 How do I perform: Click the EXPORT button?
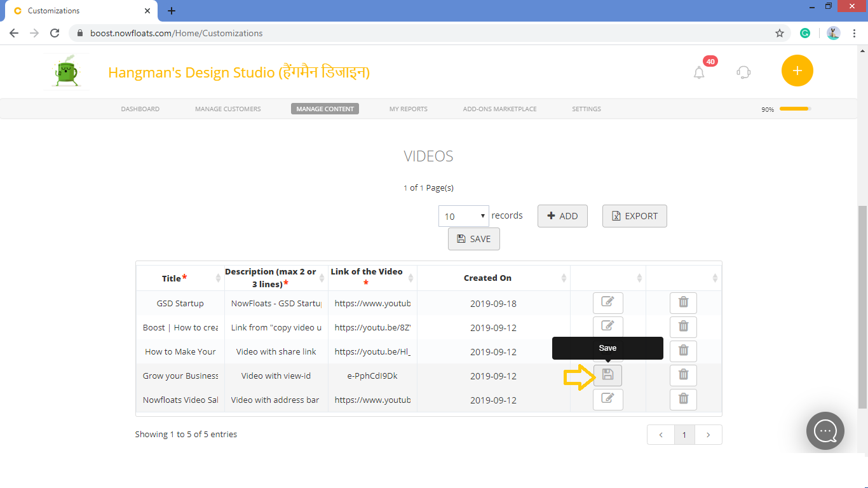(x=635, y=216)
